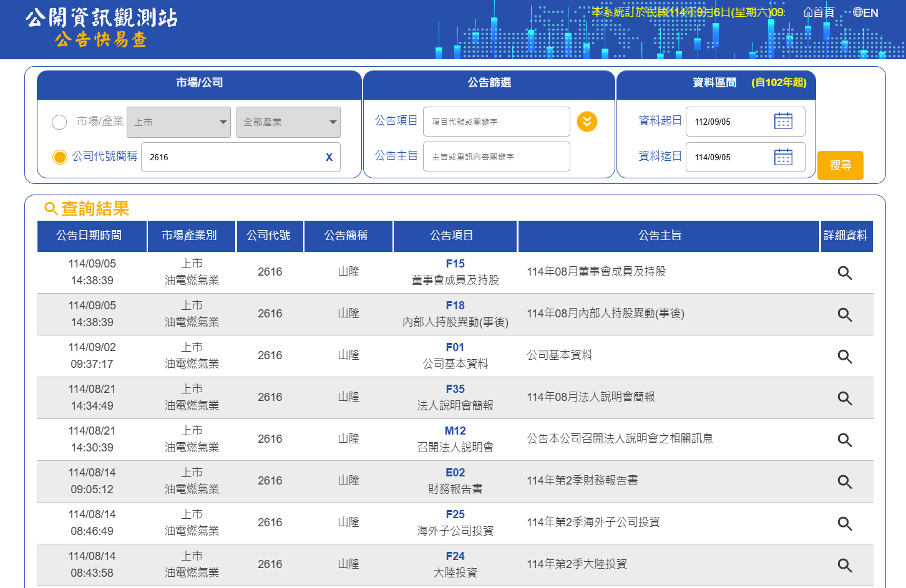906x588 pixels.
Task: Select the 公司代號簡稱 radio button
Action: (59, 157)
